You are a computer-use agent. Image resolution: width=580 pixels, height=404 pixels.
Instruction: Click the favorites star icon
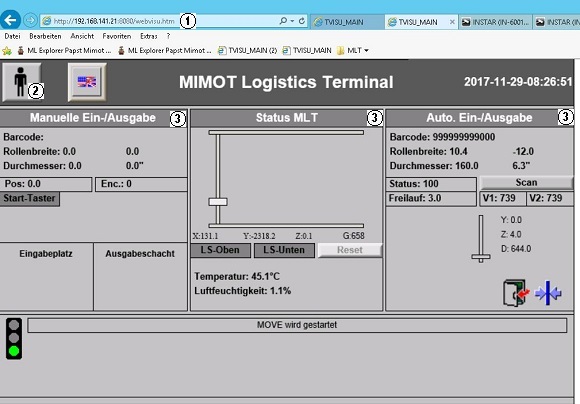tap(7, 51)
